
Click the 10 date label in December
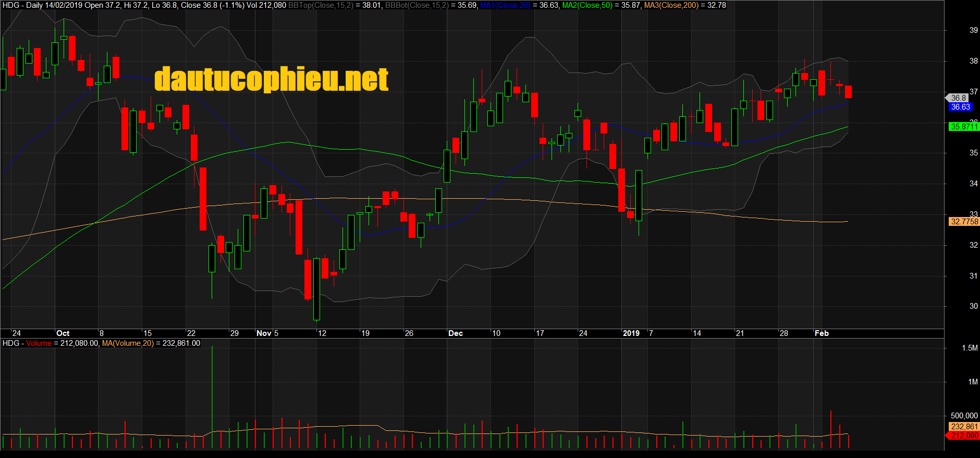(x=496, y=333)
